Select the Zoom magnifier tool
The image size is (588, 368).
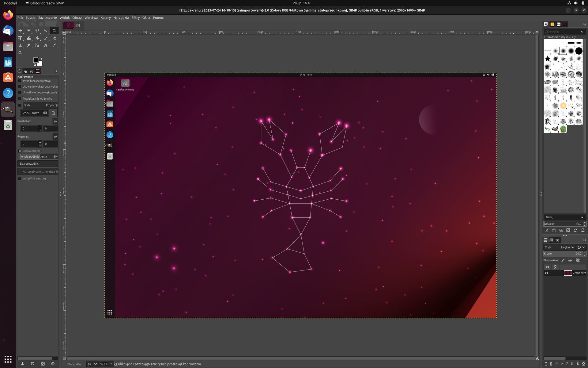point(20,53)
